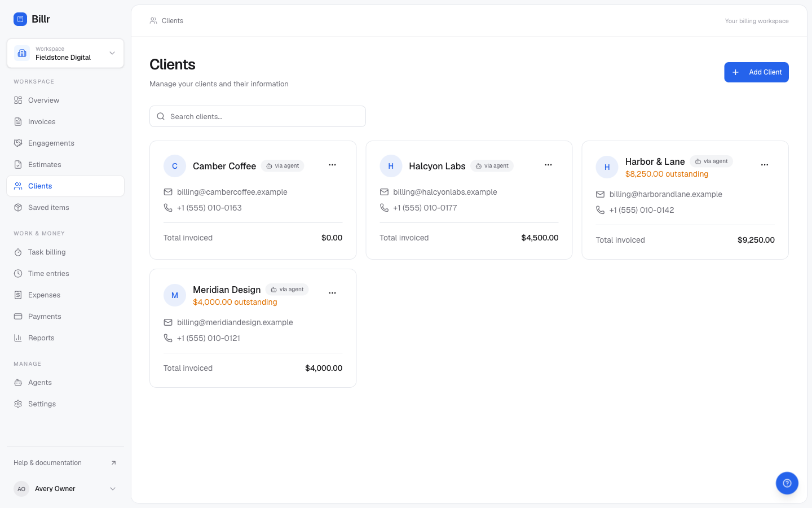Click the Halcyon Labs phone icon
This screenshot has width=812, height=508.
pos(384,208)
